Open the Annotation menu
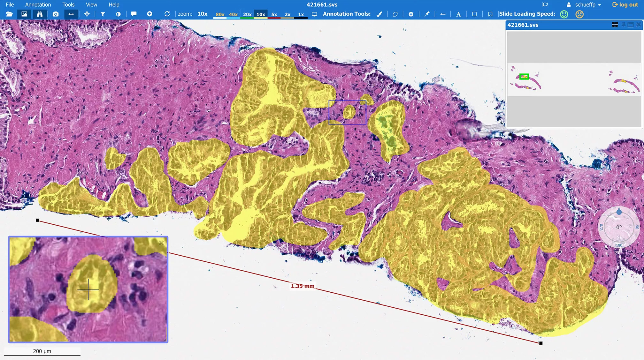 tap(38, 5)
